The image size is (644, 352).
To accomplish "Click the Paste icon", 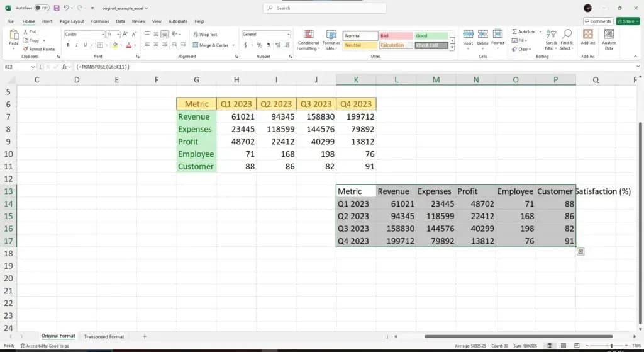I will coord(14,36).
